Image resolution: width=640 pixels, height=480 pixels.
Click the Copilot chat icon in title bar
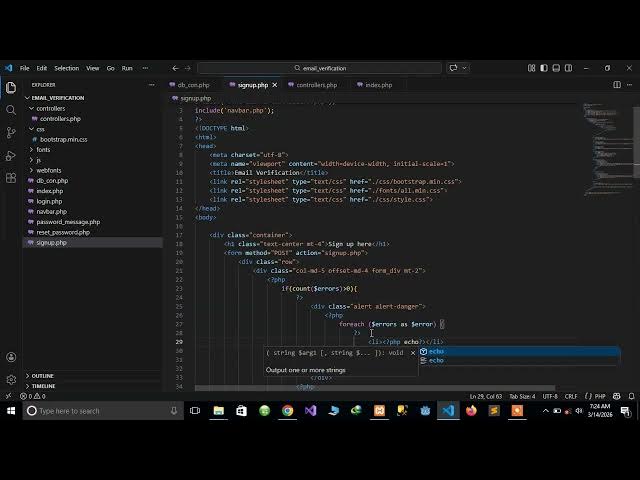tap(453, 68)
